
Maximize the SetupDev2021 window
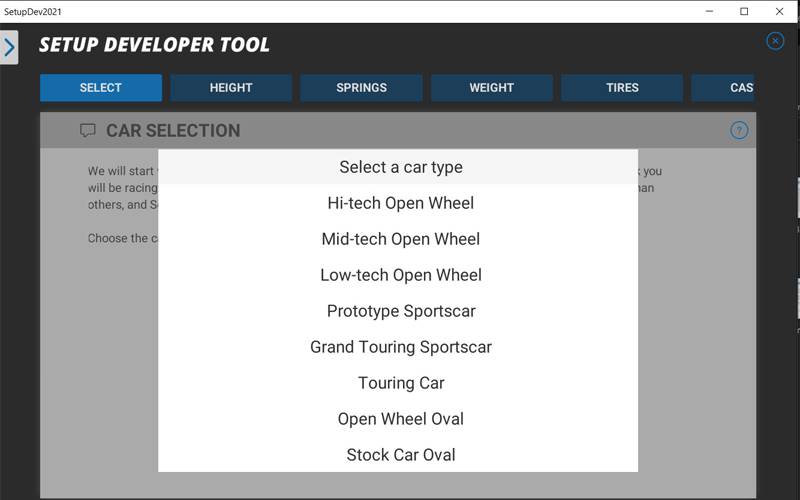click(744, 11)
